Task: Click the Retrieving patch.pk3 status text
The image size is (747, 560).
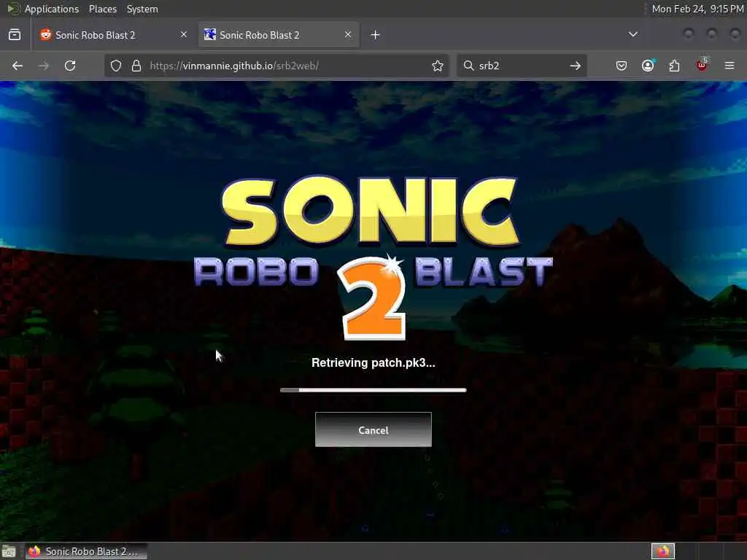Action: pos(373,363)
